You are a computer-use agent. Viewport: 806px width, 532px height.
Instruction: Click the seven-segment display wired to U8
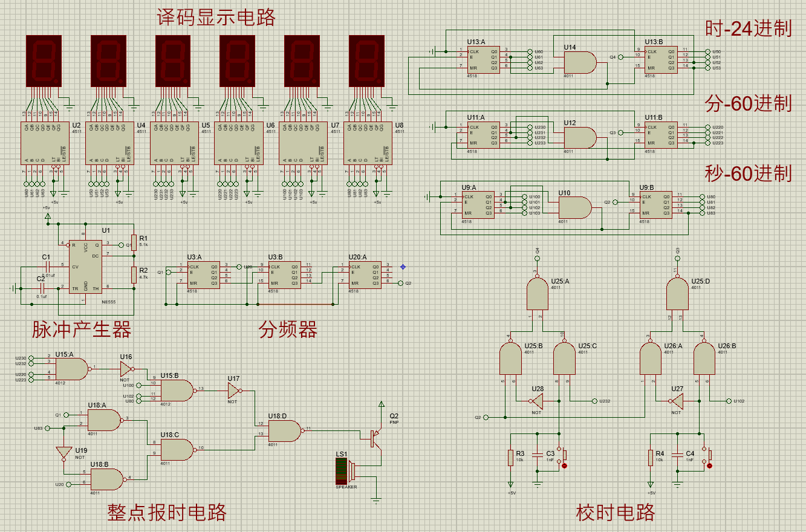click(x=366, y=60)
